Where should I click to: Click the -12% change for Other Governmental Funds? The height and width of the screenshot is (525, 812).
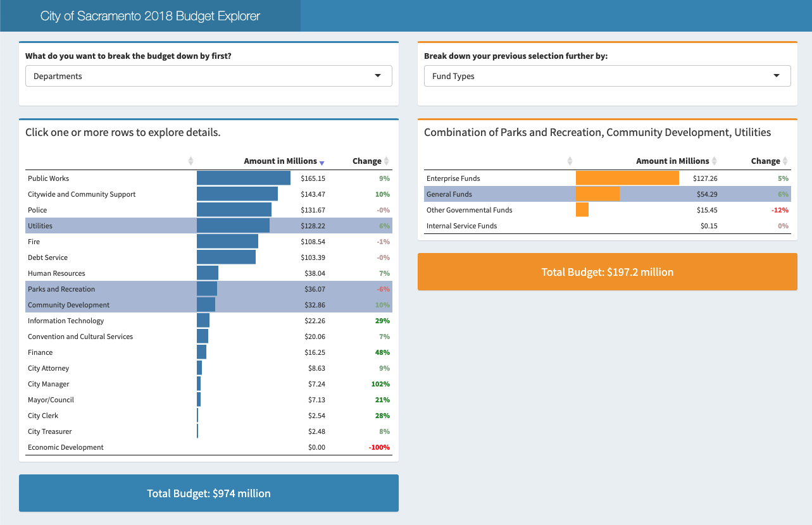(x=780, y=210)
